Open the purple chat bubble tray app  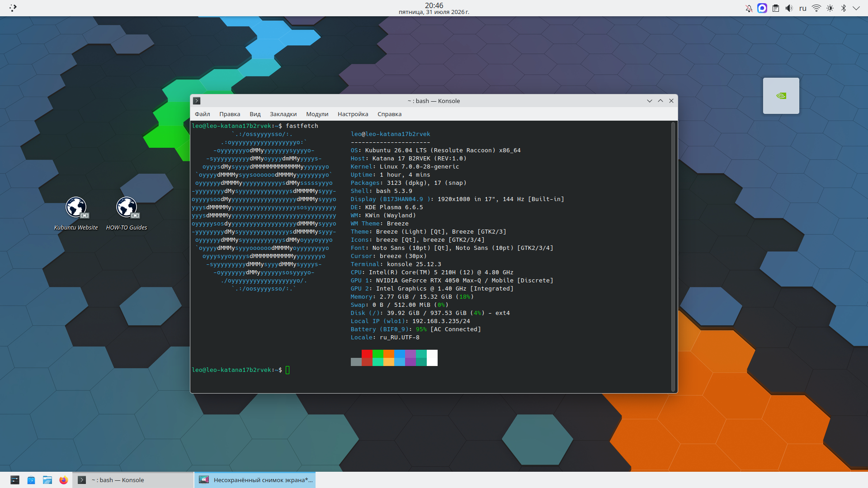(x=762, y=8)
